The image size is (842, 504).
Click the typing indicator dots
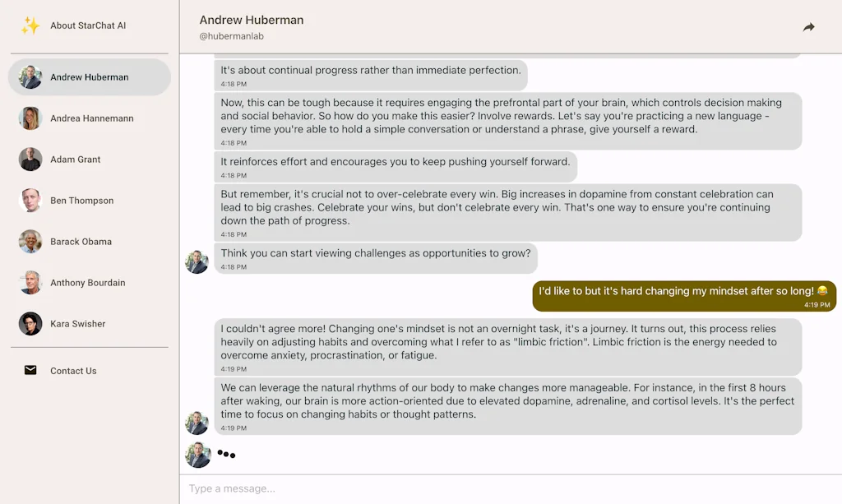[226, 454]
